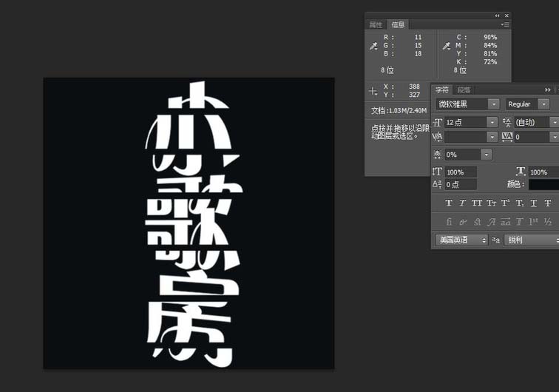Click the horizontal scale icon
The height and width of the screenshot is (392, 559).
(x=521, y=172)
